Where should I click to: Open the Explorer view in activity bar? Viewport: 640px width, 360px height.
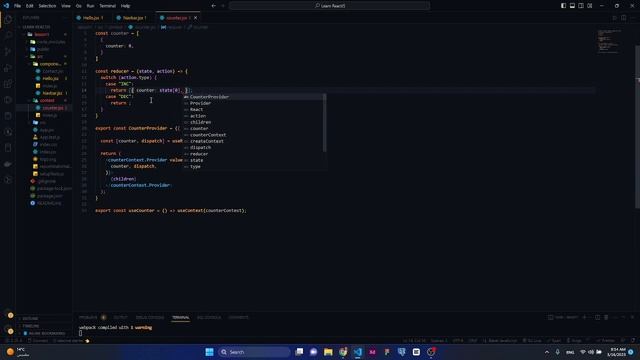8,19
